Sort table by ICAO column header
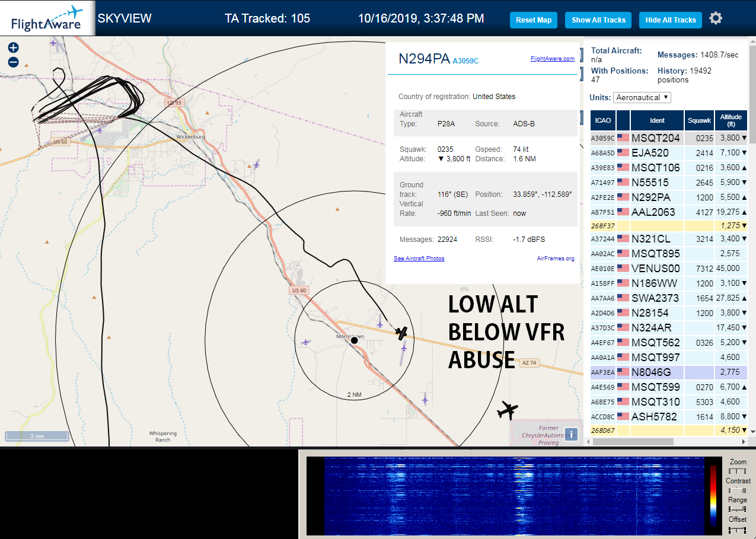 click(x=603, y=120)
